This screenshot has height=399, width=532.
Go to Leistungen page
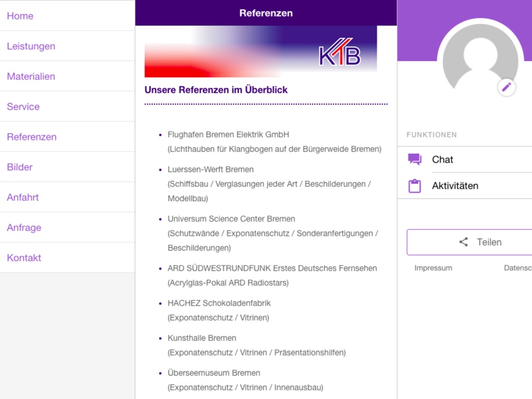coord(67,46)
